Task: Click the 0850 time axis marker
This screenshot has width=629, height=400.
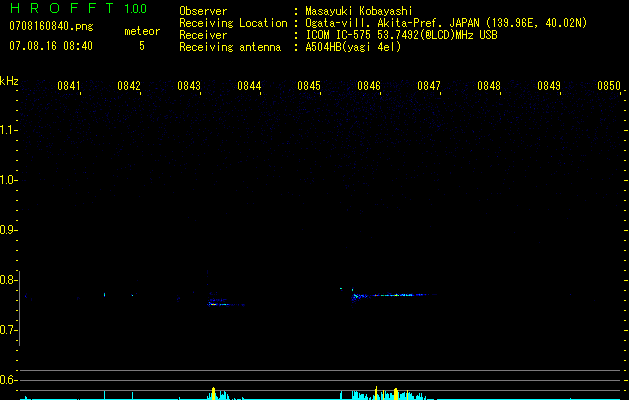Action: tap(609, 86)
